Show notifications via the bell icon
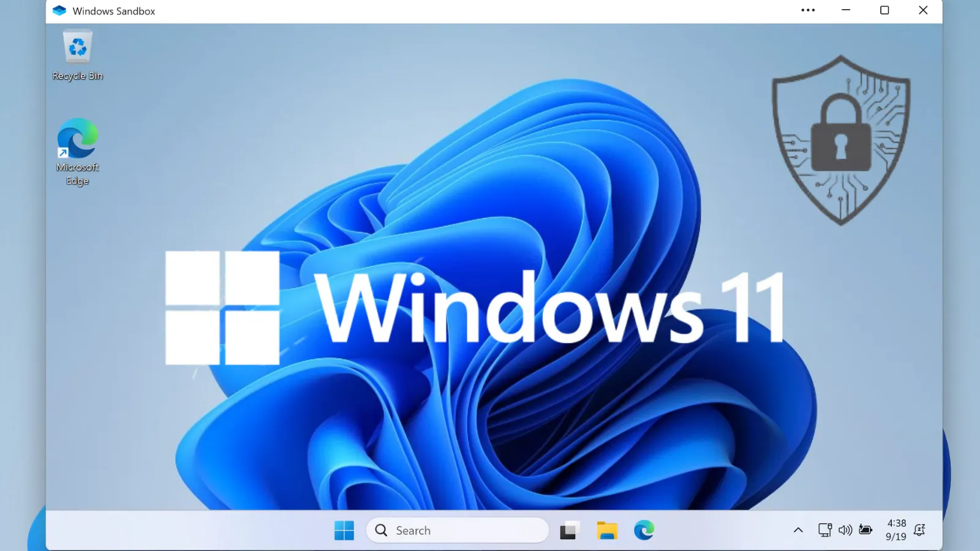Screen dimensions: 980x551 tap(919, 530)
